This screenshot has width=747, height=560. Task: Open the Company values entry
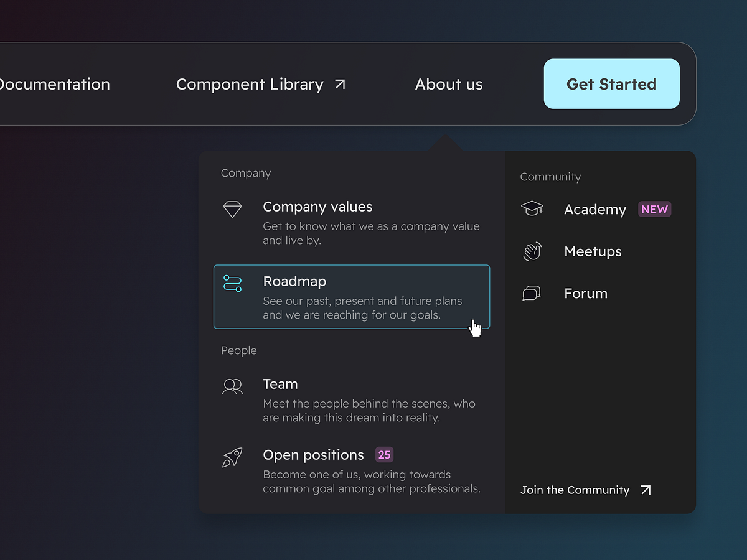tap(317, 207)
